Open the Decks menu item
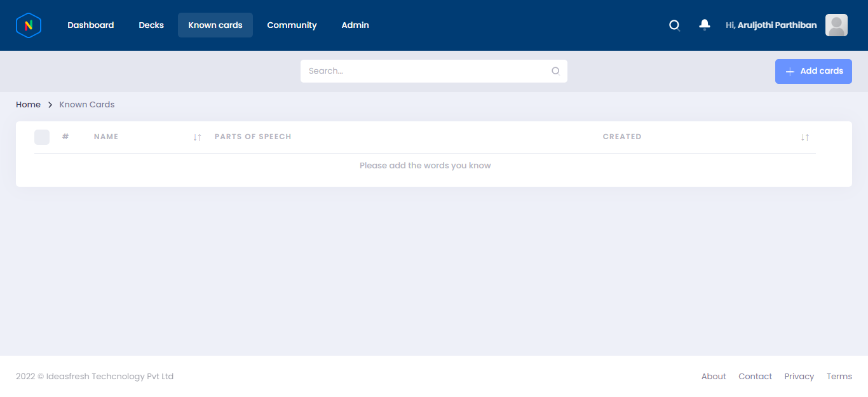Viewport: 868px width, 397px height. point(151,25)
